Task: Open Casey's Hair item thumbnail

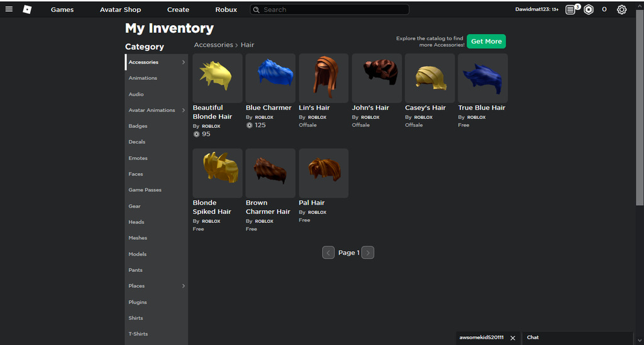Action: point(430,78)
